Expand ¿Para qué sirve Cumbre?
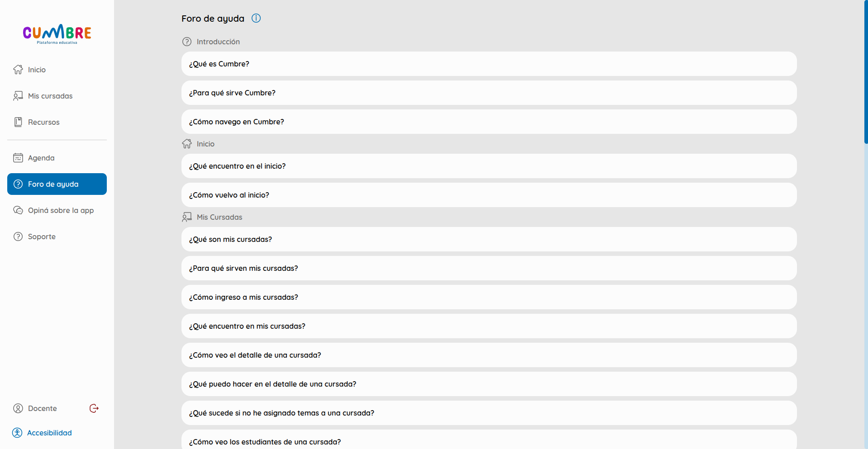The image size is (868, 449). click(x=489, y=93)
